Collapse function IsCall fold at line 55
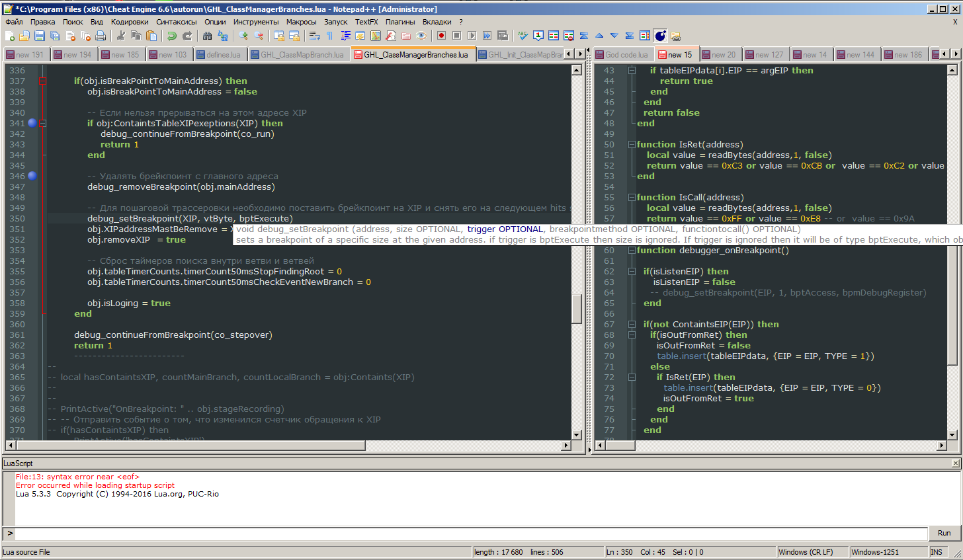Viewport: 963px width, 560px height. [632, 197]
